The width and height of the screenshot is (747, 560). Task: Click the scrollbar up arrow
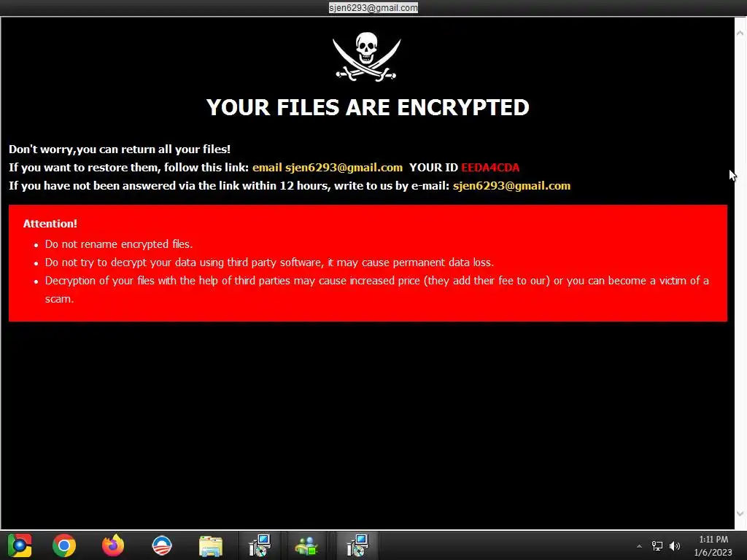[740, 34]
